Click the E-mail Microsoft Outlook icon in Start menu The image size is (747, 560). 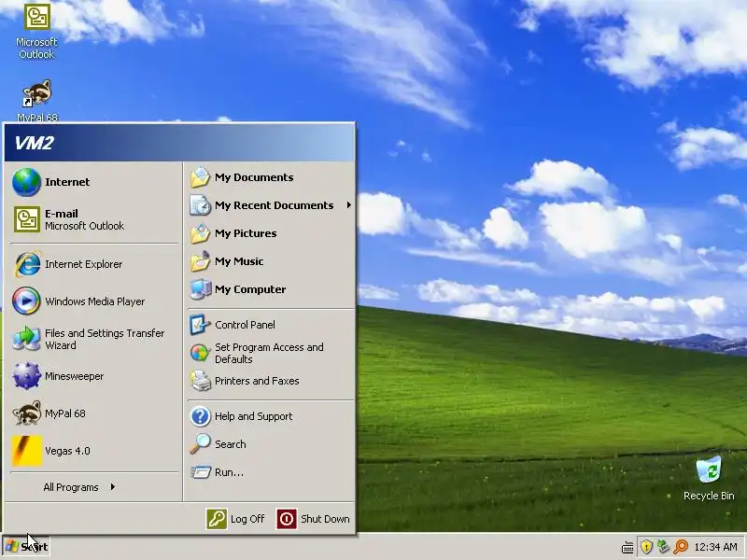tap(26, 219)
